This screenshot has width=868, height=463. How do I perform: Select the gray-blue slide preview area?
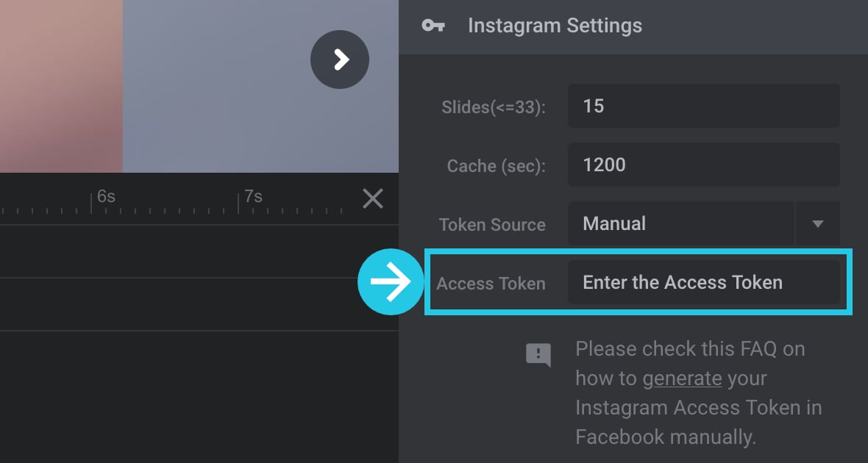click(260, 86)
